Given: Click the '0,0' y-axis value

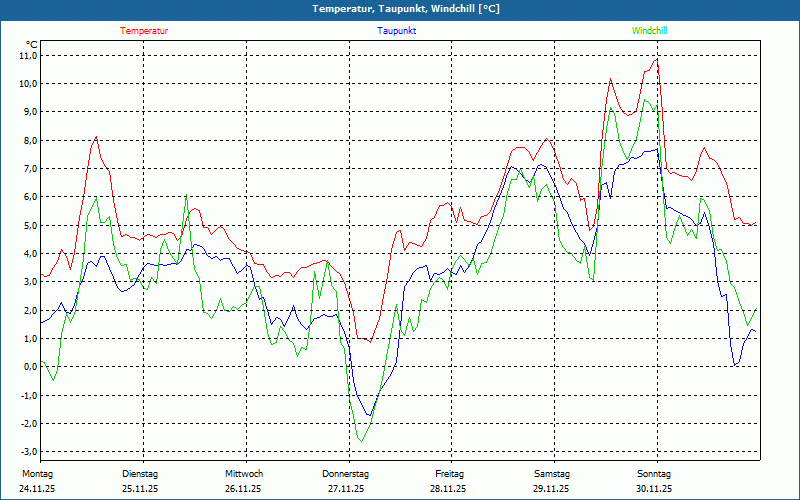Looking at the screenshot, I should click(30, 367).
